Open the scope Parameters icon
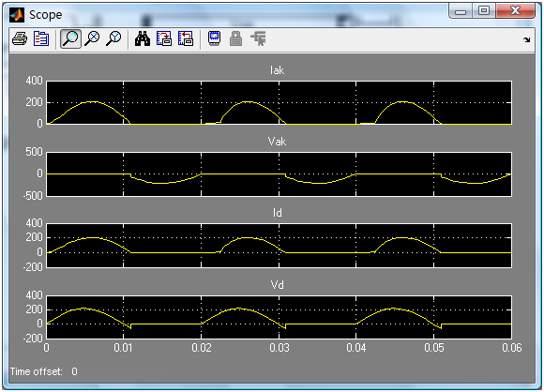The height and width of the screenshot is (392, 544). (41, 38)
